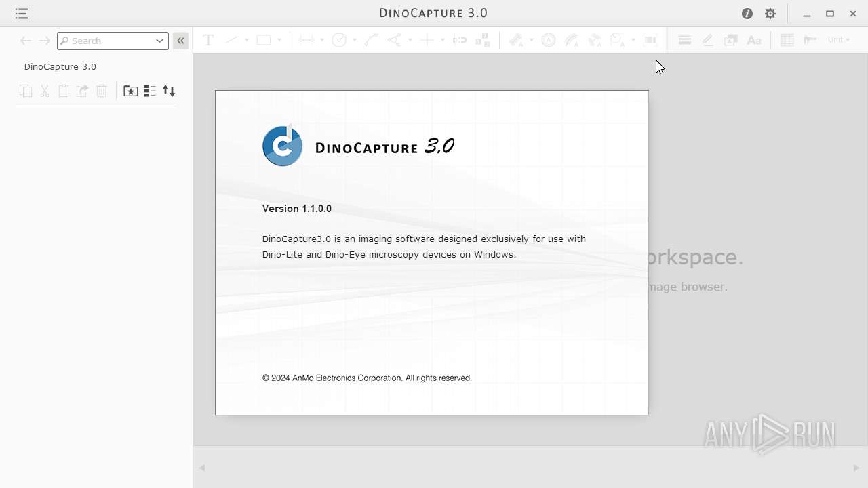The height and width of the screenshot is (488, 868).
Task: Click into the Search field
Action: click(112, 41)
